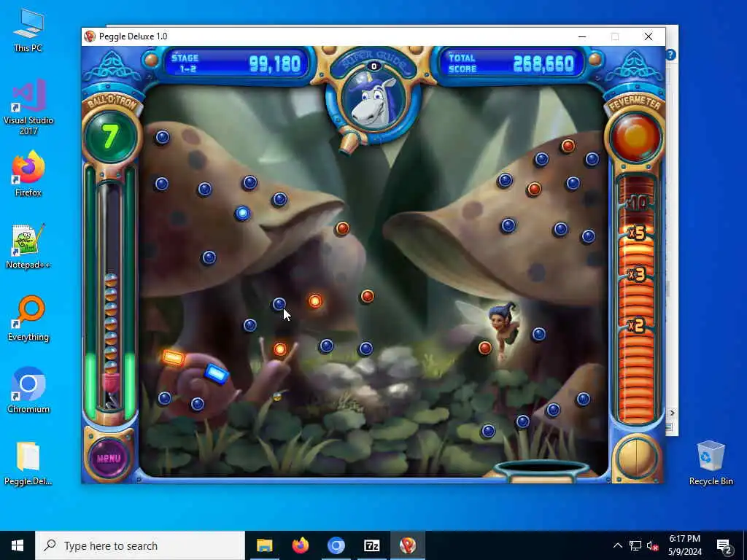
Task: Open the notification center icon
Action: click(x=724, y=545)
